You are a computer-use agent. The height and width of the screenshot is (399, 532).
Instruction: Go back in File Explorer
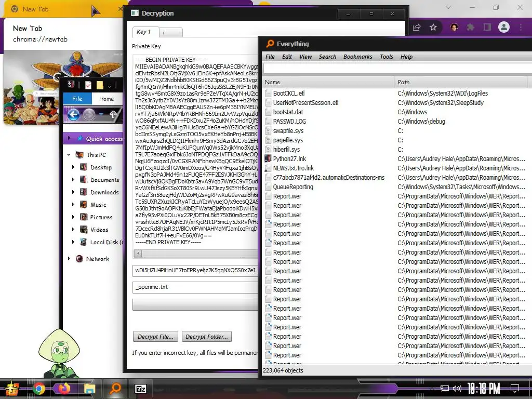point(73,115)
